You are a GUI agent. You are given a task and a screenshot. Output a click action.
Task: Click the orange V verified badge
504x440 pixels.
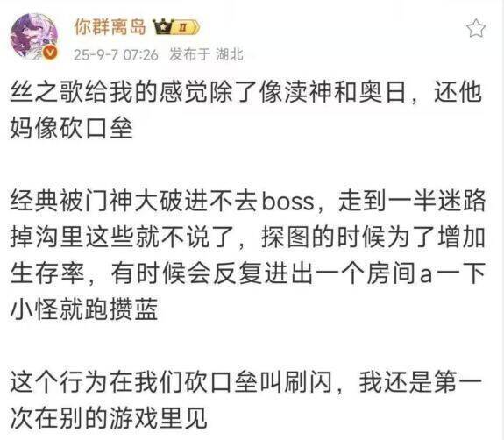tap(51, 52)
